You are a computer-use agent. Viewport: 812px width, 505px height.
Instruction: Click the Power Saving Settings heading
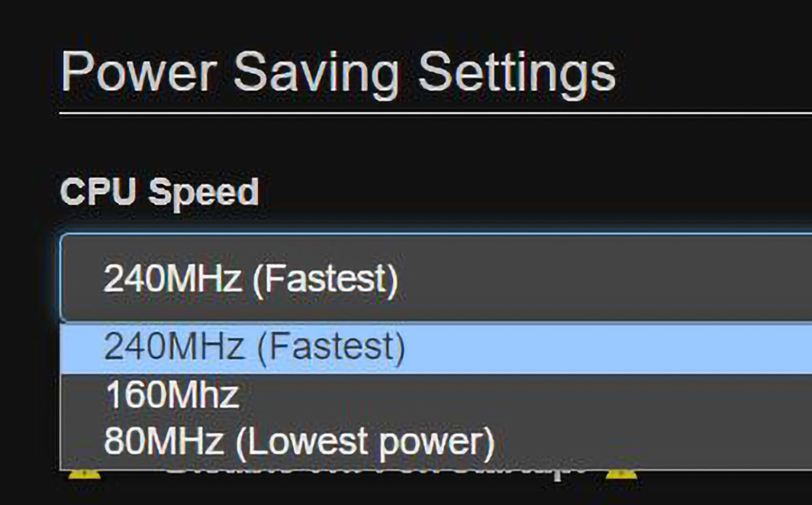[338, 73]
